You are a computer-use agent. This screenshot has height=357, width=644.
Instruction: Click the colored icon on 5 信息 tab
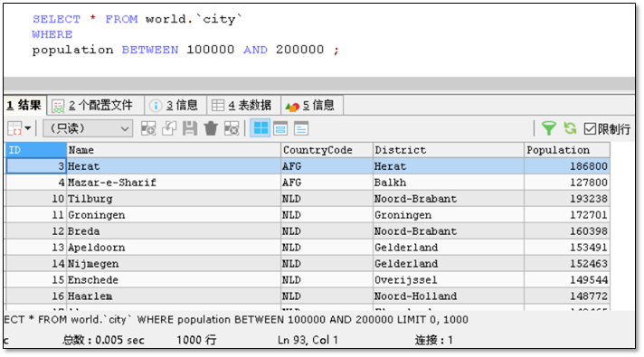(x=292, y=107)
